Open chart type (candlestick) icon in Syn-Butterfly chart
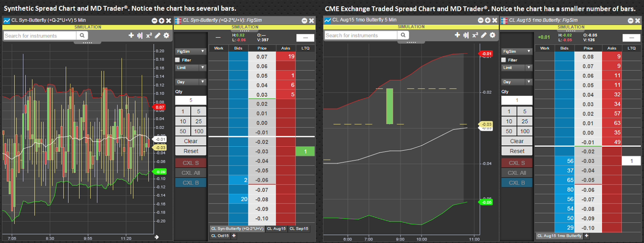The image size is (644, 243). click(x=140, y=35)
